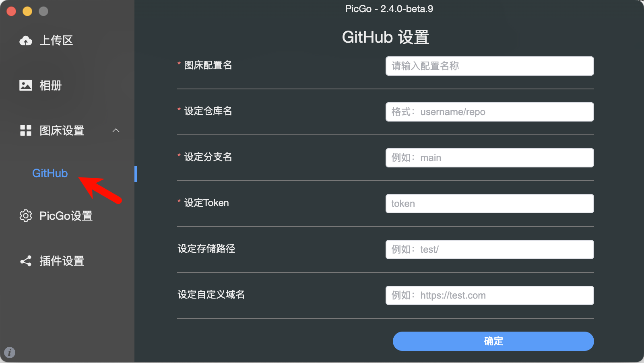Click the GitHub link in the sidebar
The height and width of the screenshot is (363, 644).
pyautogui.click(x=50, y=173)
